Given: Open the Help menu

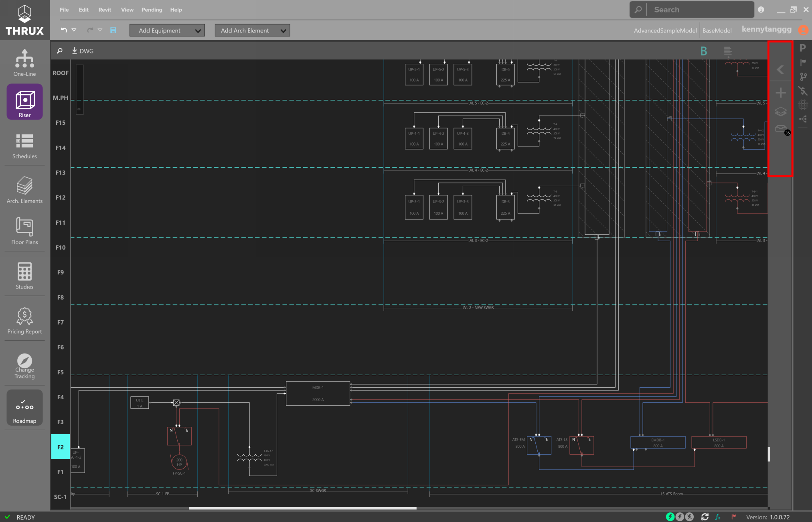Looking at the screenshot, I should 176,10.
